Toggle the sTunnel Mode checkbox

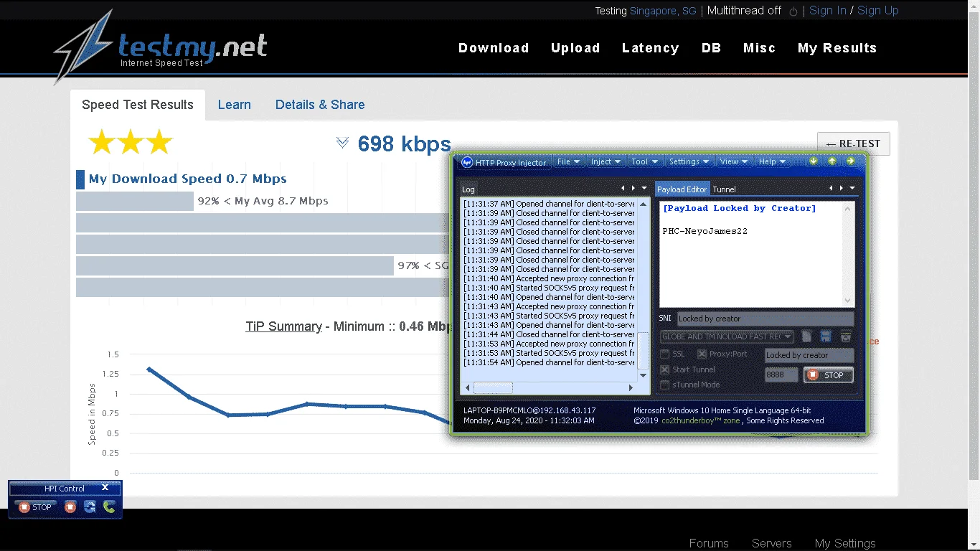665,385
